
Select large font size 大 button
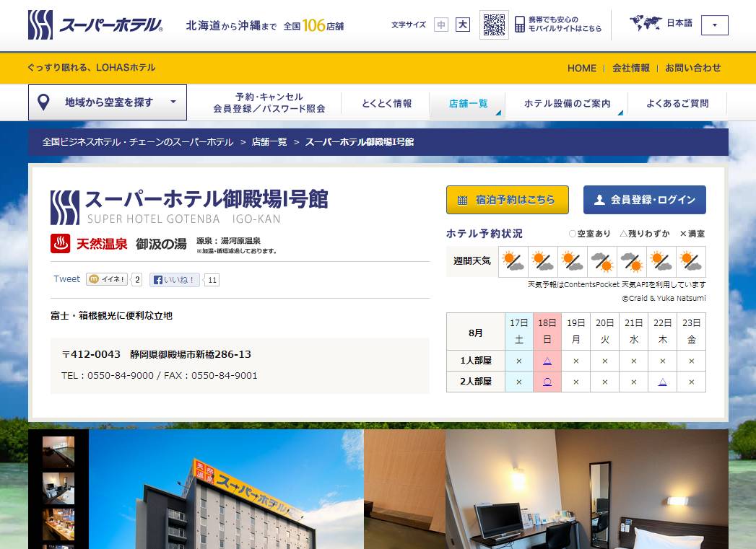(x=462, y=25)
